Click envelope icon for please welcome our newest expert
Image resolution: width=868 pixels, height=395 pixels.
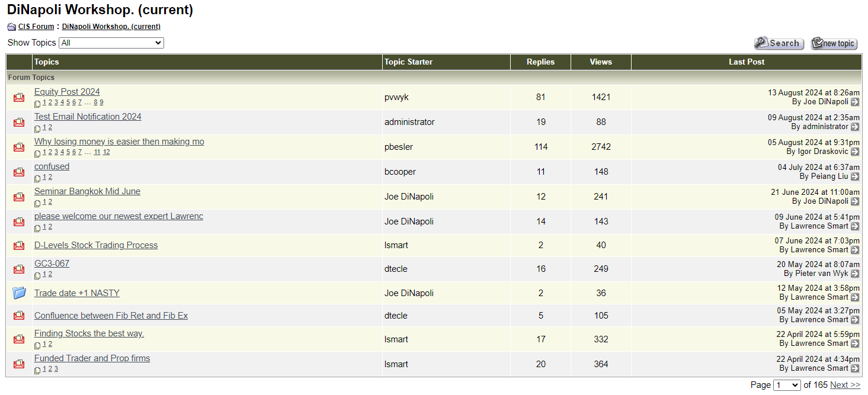(x=19, y=221)
